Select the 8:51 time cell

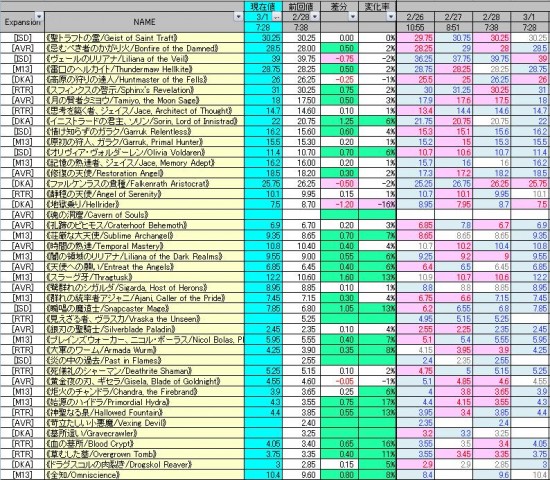pyautogui.click(x=453, y=27)
